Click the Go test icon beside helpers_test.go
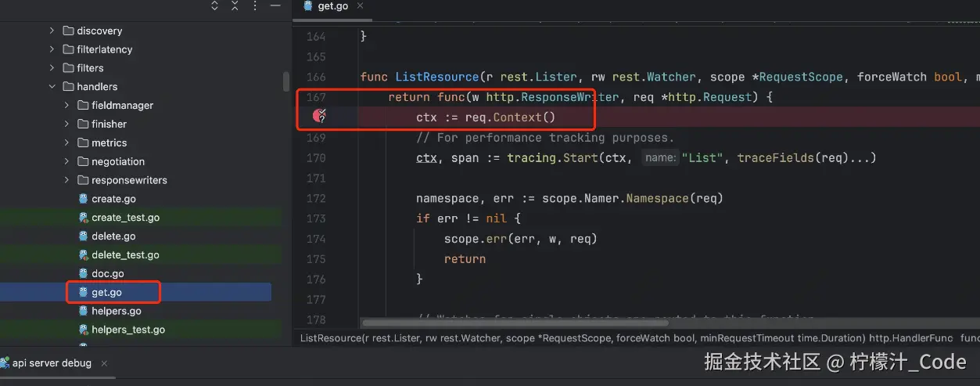 (83, 330)
